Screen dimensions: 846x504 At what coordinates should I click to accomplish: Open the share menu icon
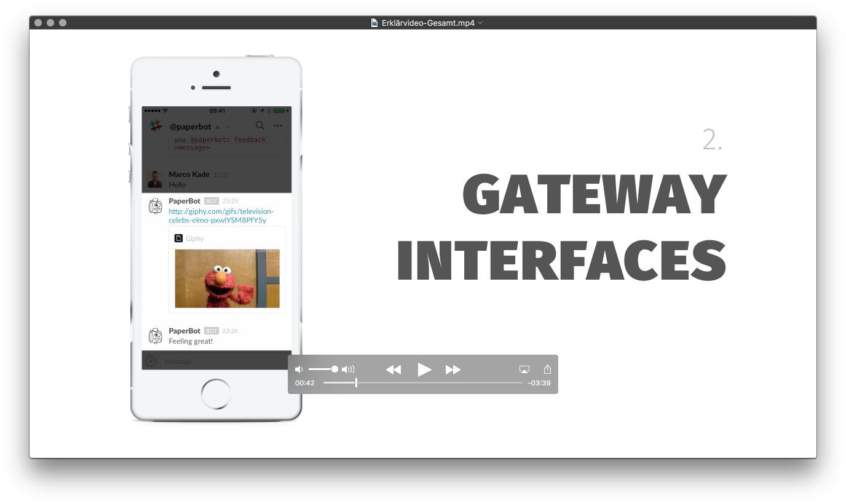pos(547,369)
